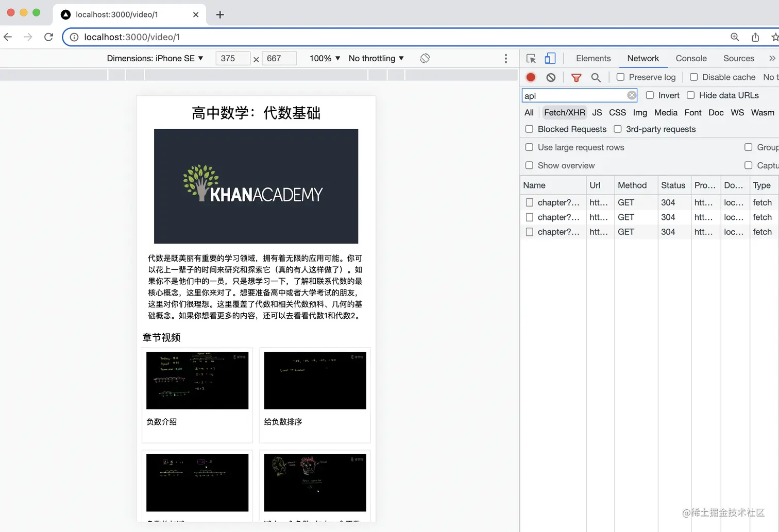This screenshot has height=532, width=779.
Task: Check Hide data URLs
Action: point(690,95)
